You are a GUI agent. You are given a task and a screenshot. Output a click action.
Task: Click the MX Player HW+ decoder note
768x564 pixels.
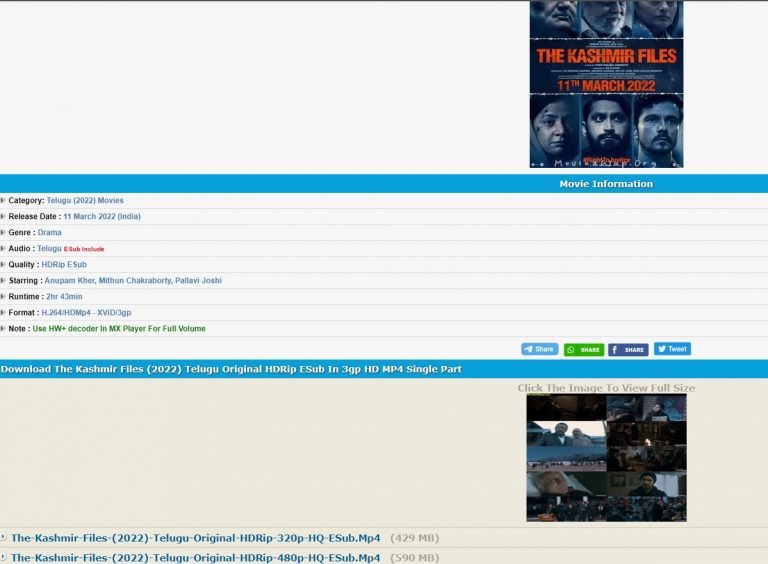119,329
